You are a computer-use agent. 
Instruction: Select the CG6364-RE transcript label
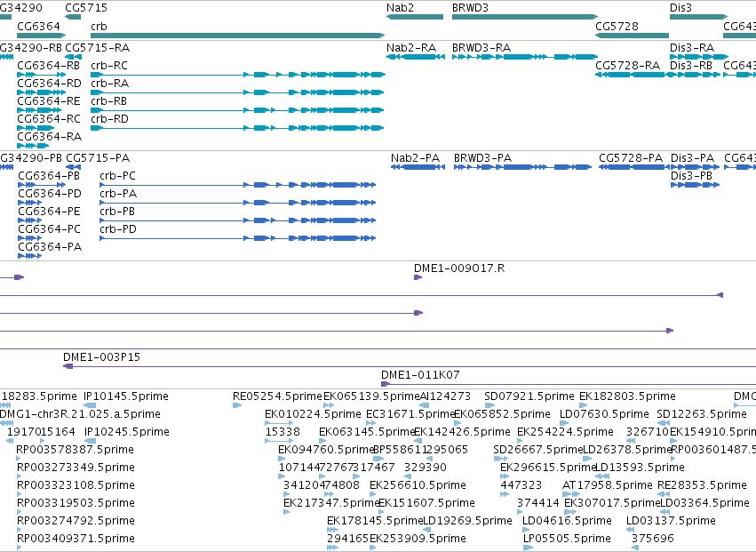[49, 100]
